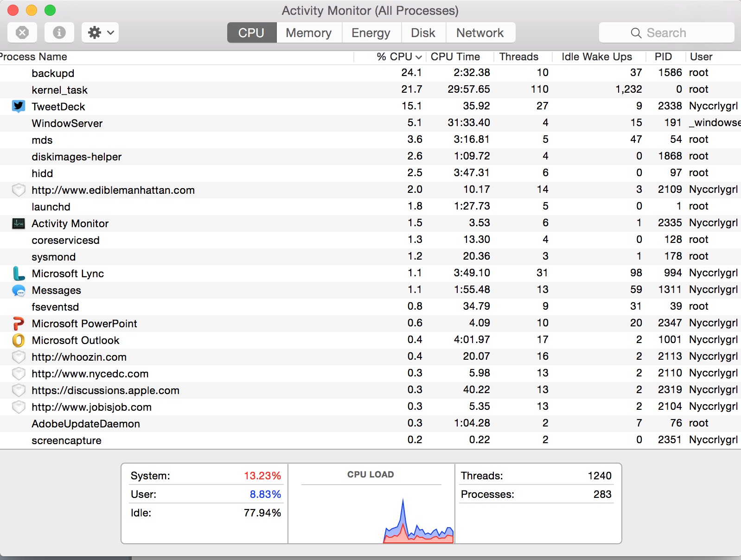Click the shield icon beside ediblemanhattan.com
The image size is (741, 560).
point(19,190)
